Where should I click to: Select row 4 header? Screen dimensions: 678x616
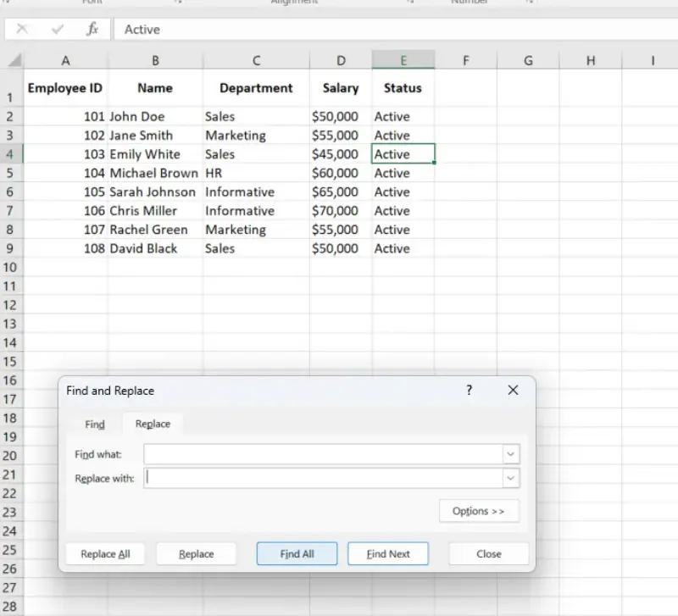10,154
